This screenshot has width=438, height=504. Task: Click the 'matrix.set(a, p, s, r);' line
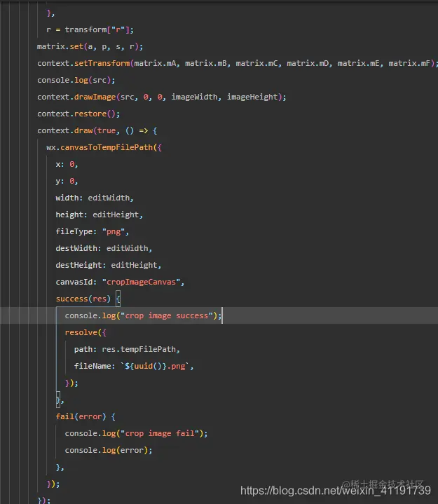click(x=90, y=46)
